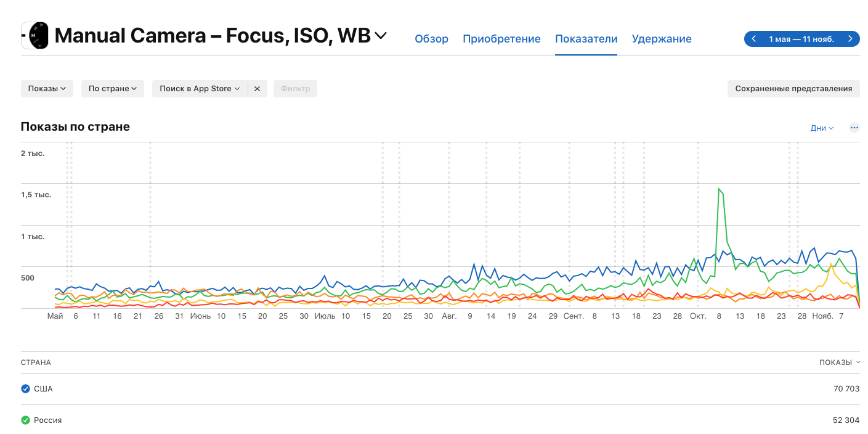The width and height of the screenshot is (868, 434).
Task: Change the Дни granularity dropdown
Action: click(x=822, y=128)
